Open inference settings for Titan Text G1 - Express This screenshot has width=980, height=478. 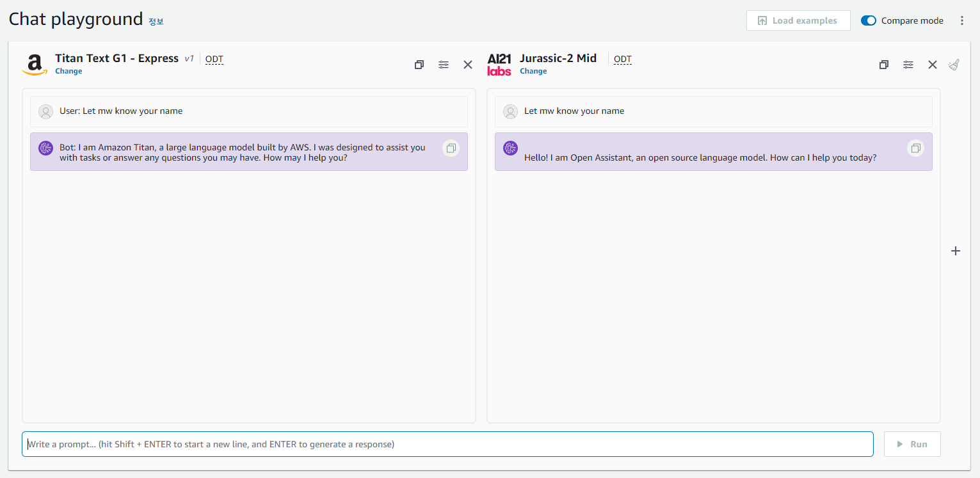444,65
